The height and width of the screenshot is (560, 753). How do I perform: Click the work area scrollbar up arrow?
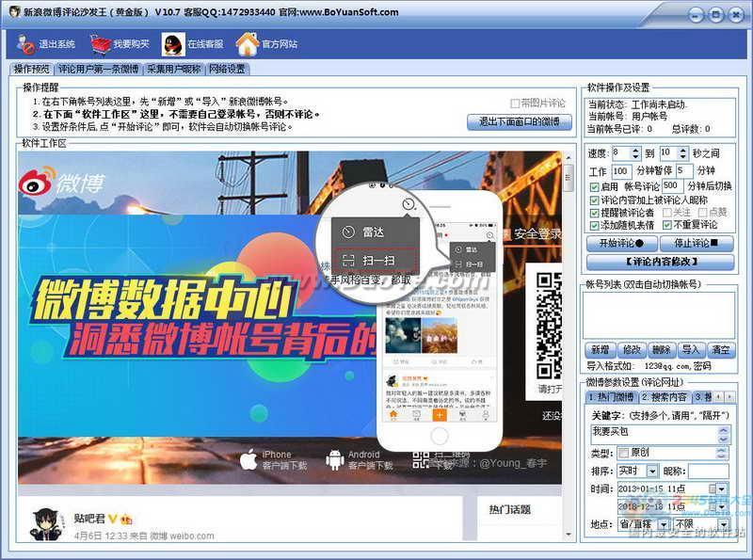pos(569,157)
